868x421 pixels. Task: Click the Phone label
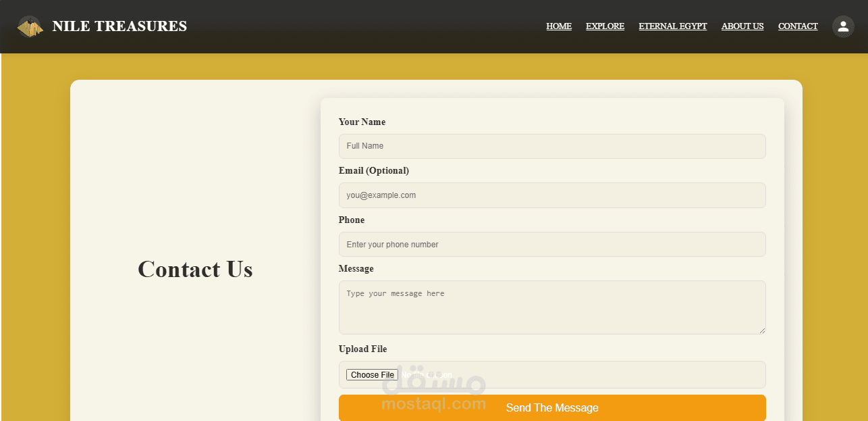[x=352, y=220]
